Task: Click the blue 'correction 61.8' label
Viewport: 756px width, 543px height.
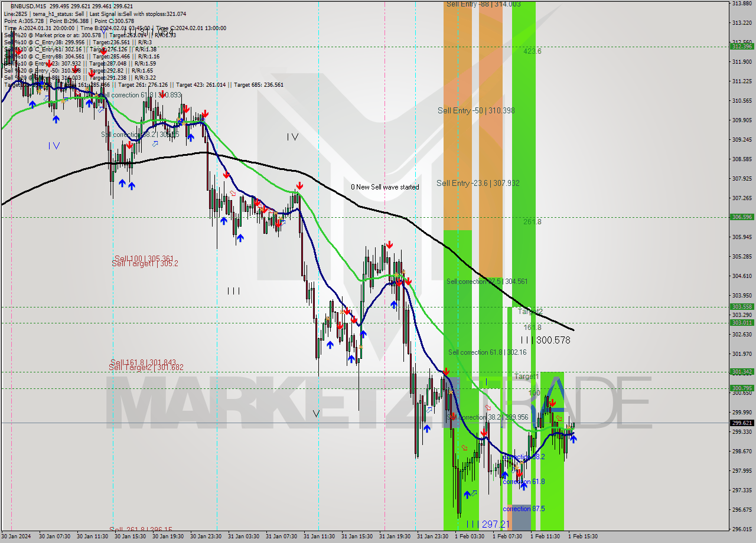Action: pos(523,482)
